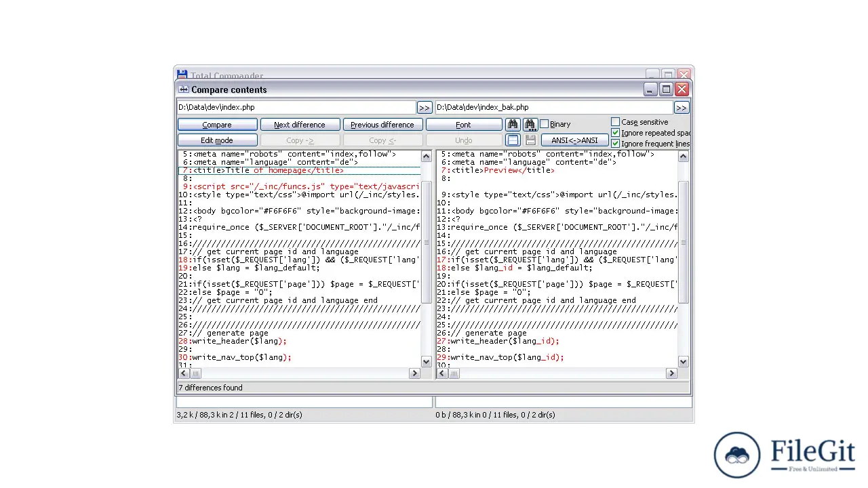
Task: Click left pane scroll up arrow
Action: pos(427,157)
